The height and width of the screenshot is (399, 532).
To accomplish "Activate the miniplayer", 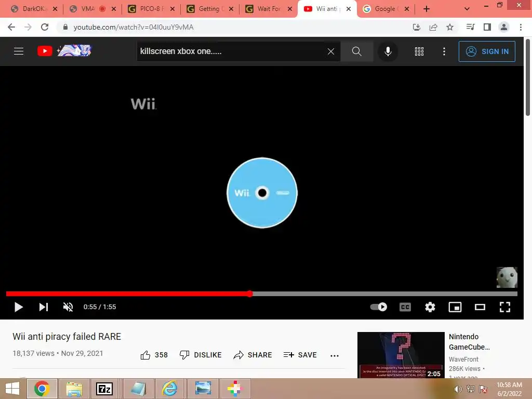I will tap(455, 307).
